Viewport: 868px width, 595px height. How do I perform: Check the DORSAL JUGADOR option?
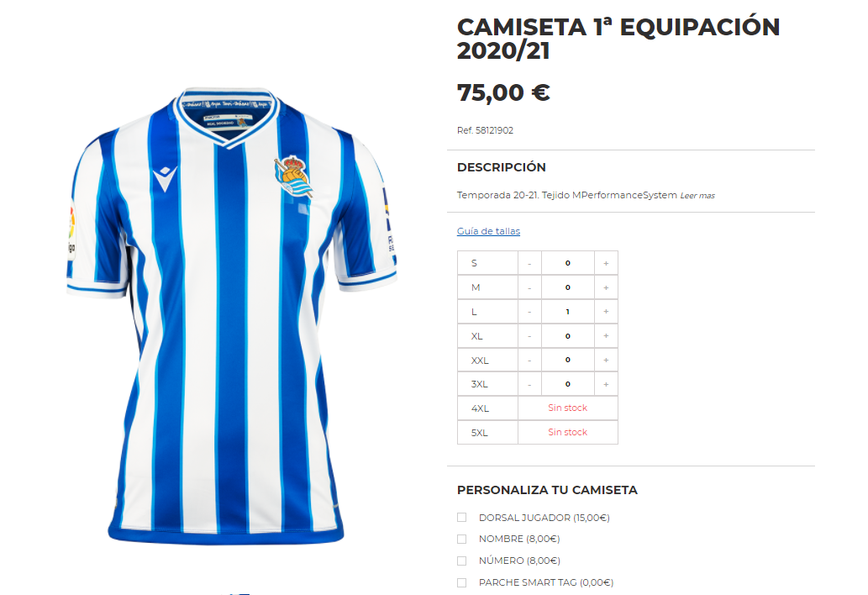(x=461, y=517)
